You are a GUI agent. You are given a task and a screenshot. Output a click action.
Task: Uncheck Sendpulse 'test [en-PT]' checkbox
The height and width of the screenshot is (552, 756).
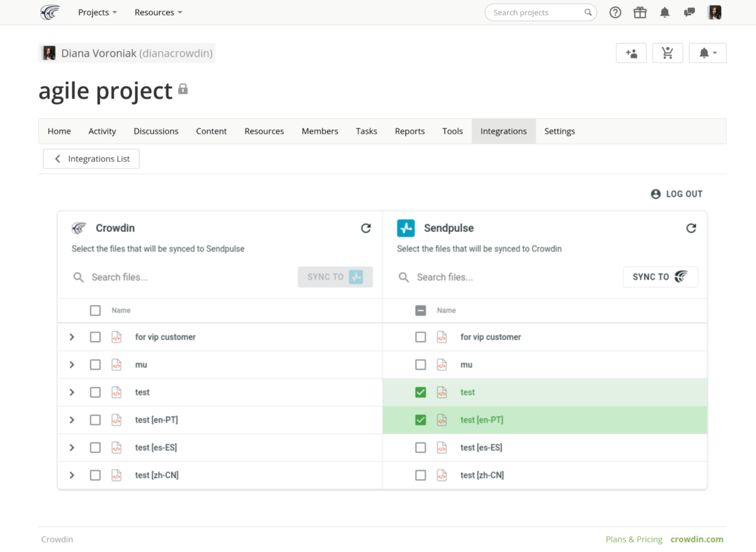point(421,420)
